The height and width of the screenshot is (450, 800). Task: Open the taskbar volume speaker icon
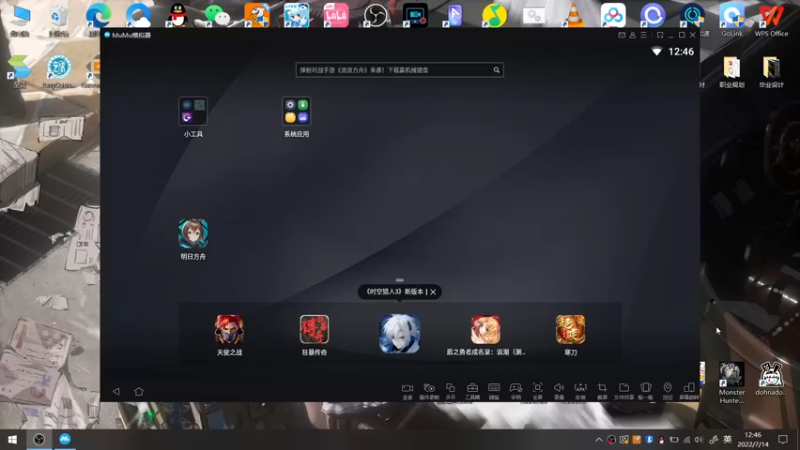tap(699, 439)
